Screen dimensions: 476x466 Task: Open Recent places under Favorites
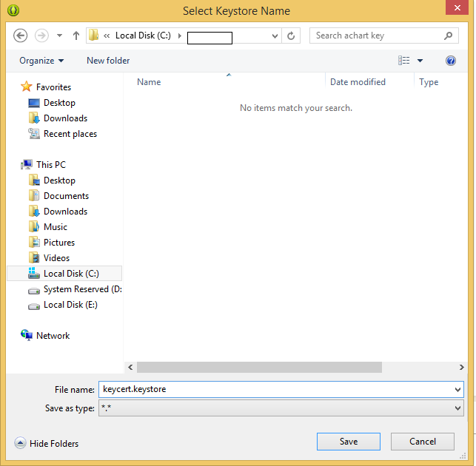point(70,134)
